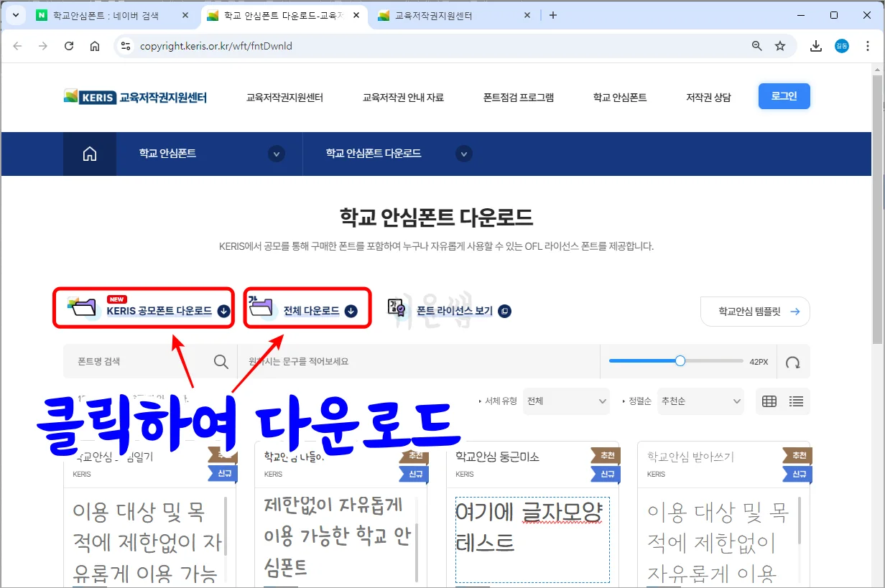The height and width of the screenshot is (588, 885).
Task: Click the bookmark star in the address bar
Action: coord(781,45)
